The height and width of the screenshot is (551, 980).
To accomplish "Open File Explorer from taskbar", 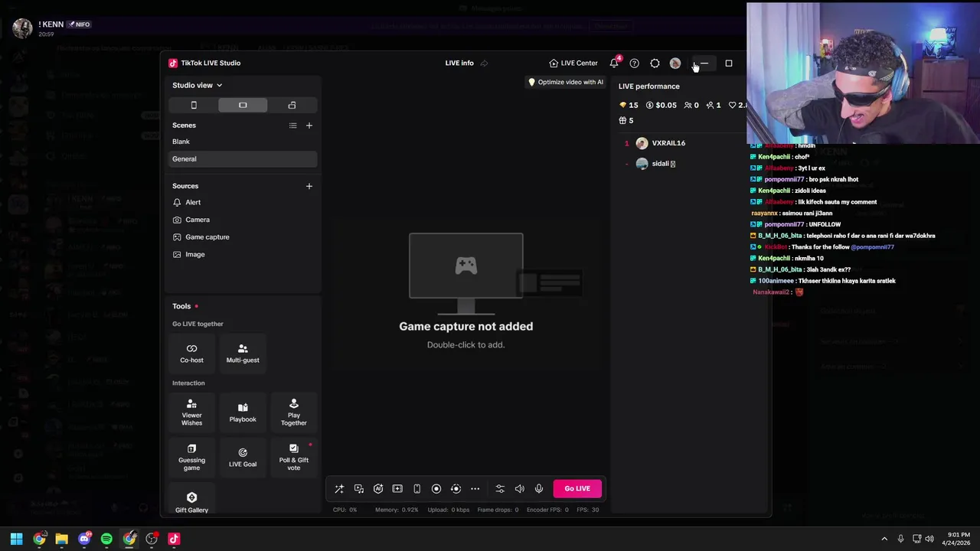I will (61, 539).
